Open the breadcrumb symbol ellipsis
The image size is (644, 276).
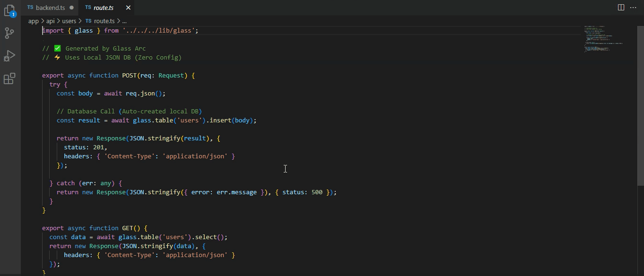[x=124, y=21]
